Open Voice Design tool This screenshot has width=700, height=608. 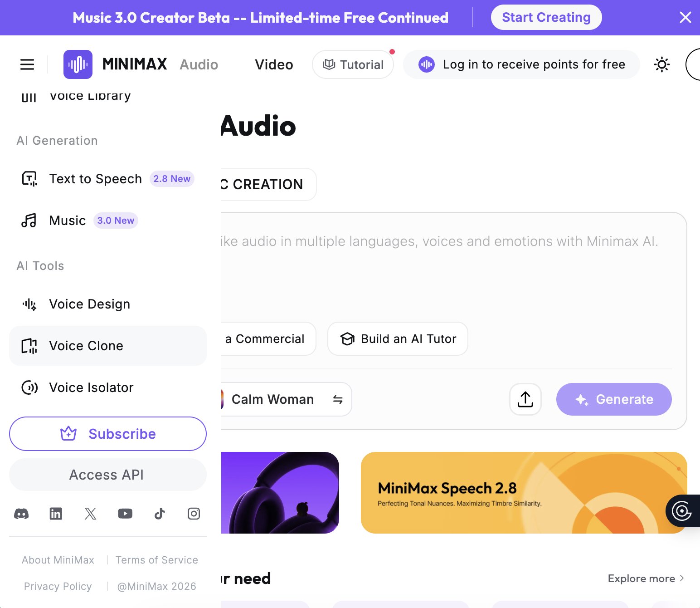point(108,304)
